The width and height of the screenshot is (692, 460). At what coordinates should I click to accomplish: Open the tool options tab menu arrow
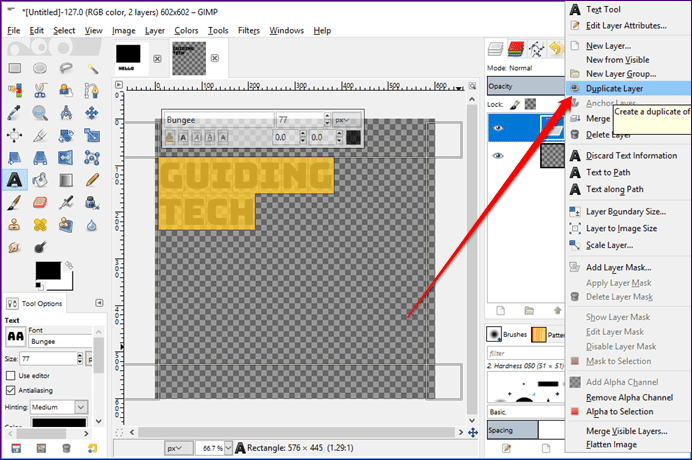click(99, 303)
